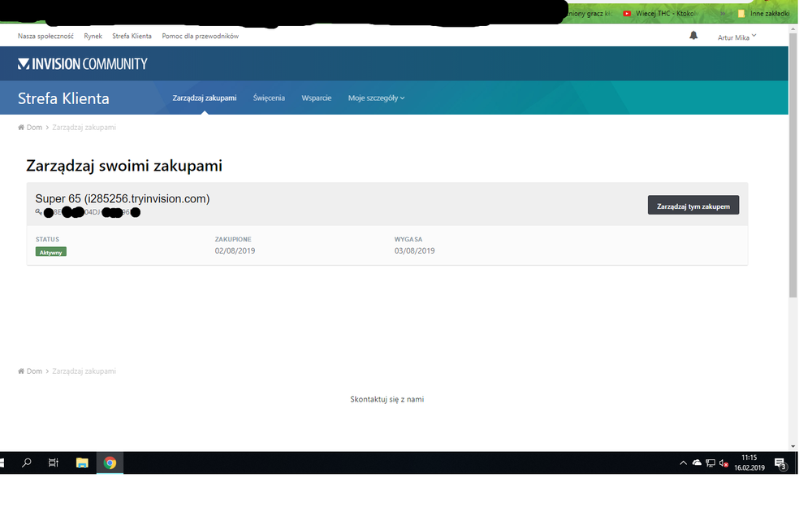Viewport: 812px width, 508px height.
Task: Open the Wsparcie tab
Action: (x=317, y=98)
